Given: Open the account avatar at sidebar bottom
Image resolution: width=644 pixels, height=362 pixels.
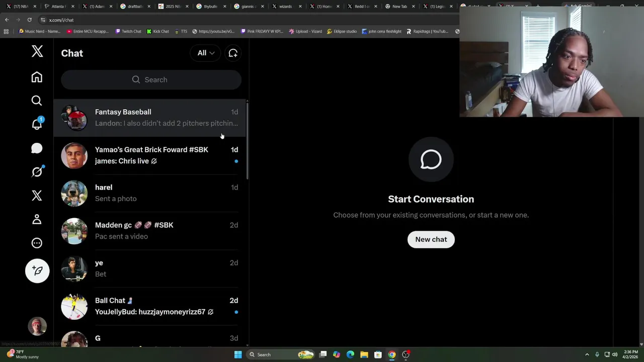Looking at the screenshot, I should click(37, 326).
